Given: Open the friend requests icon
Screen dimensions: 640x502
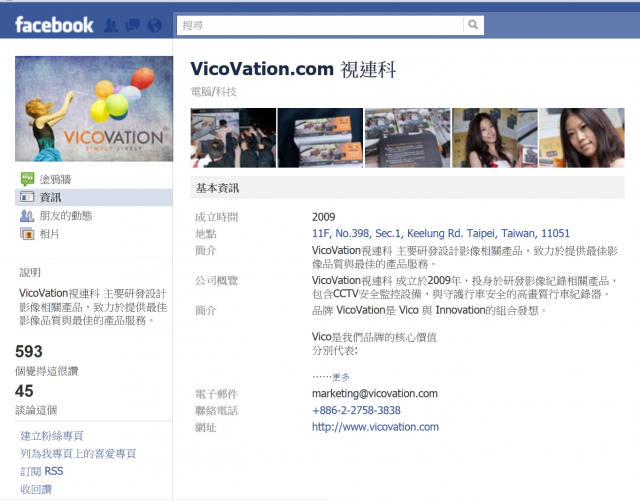Looking at the screenshot, I should [x=111, y=25].
